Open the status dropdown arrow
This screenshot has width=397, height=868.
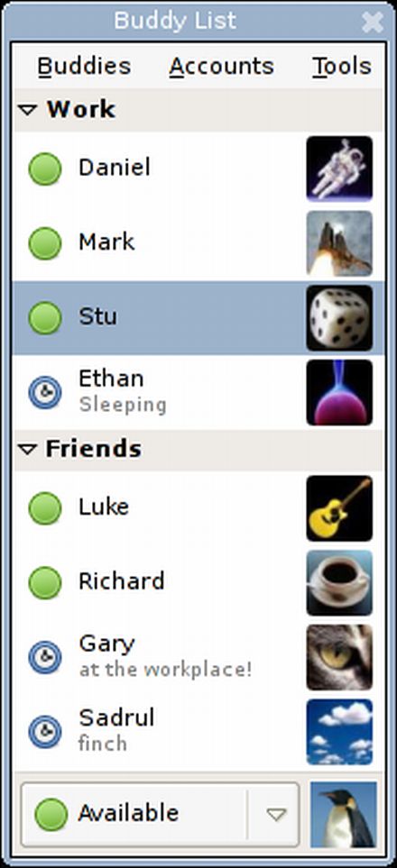click(275, 814)
